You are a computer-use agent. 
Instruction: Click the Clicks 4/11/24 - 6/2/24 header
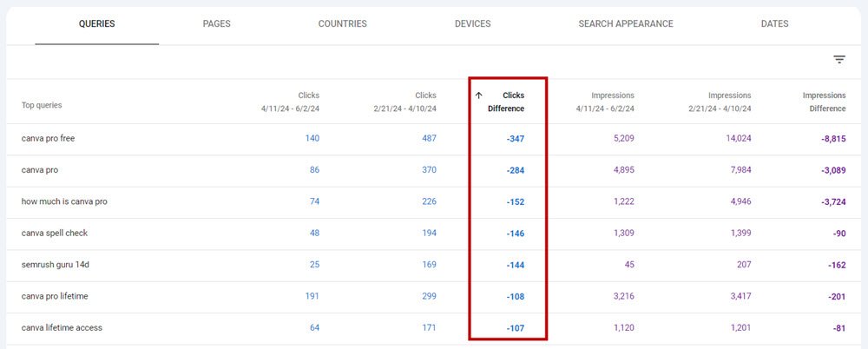pyautogui.click(x=290, y=102)
